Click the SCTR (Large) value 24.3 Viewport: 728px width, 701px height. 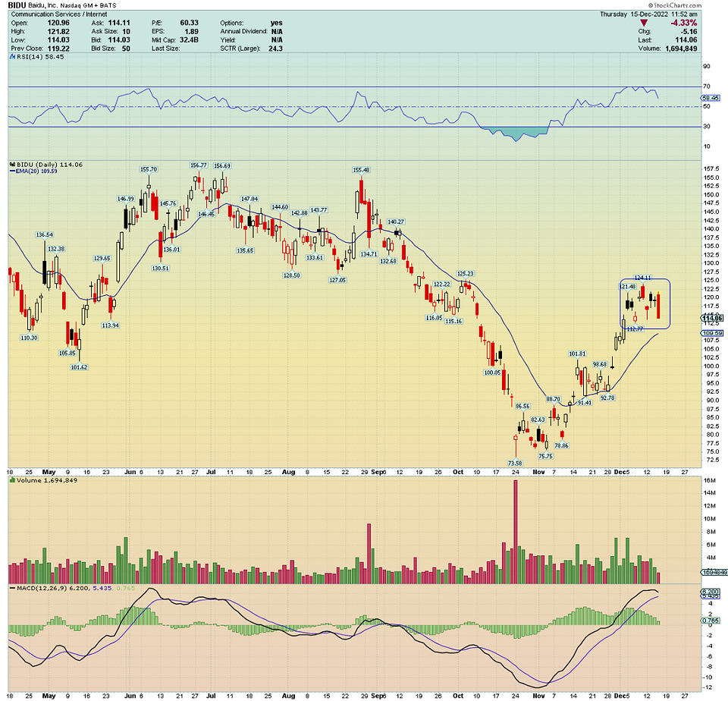pyautogui.click(x=276, y=49)
